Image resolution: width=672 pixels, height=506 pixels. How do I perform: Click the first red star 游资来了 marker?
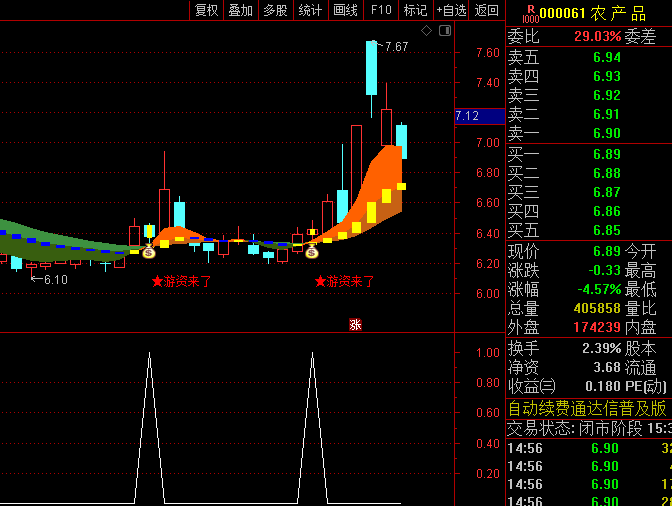tap(157, 282)
